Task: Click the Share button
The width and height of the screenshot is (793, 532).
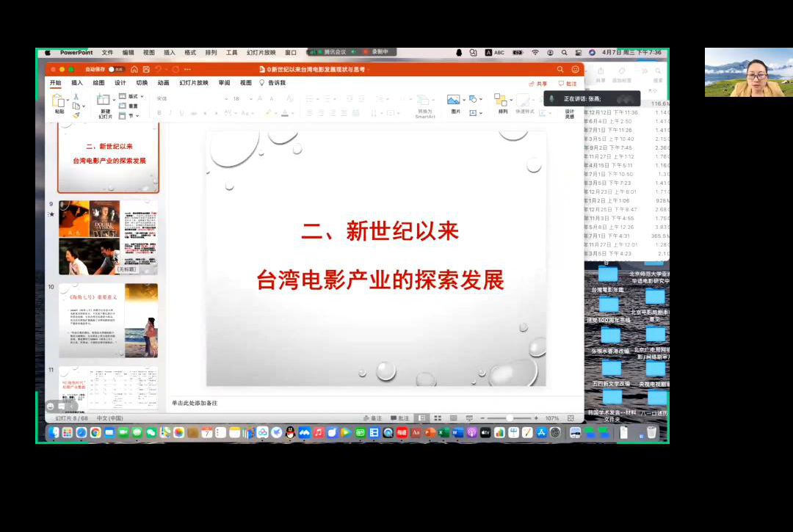Action: pos(538,84)
